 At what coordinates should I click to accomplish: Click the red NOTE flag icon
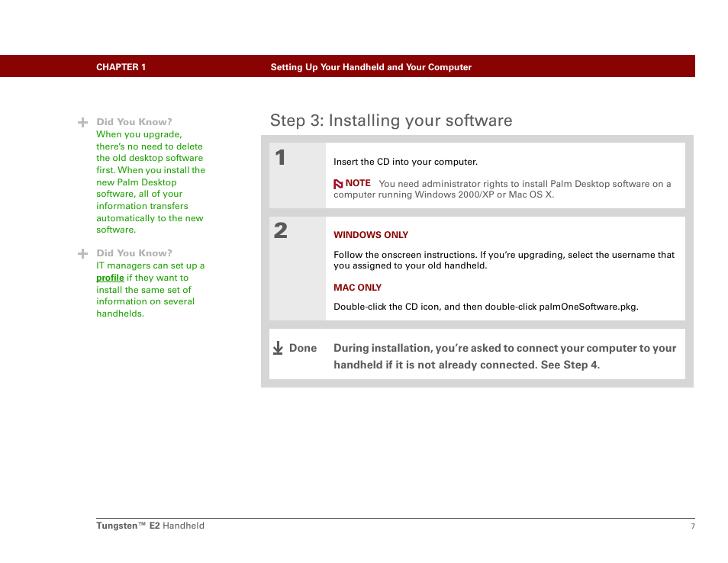click(x=338, y=184)
